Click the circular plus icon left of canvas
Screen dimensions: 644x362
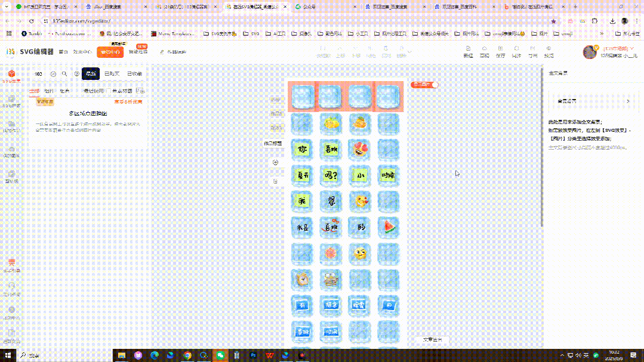(x=276, y=163)
